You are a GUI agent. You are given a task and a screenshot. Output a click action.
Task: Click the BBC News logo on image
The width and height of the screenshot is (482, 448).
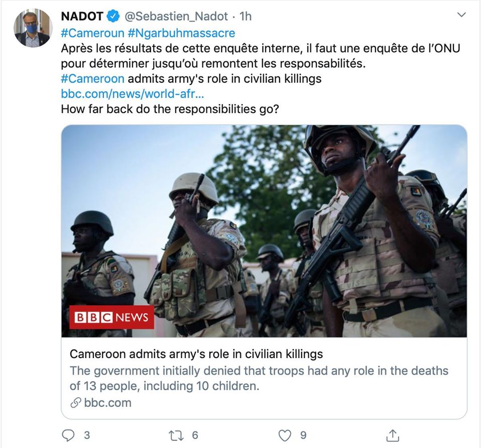(x=111, y=317)
